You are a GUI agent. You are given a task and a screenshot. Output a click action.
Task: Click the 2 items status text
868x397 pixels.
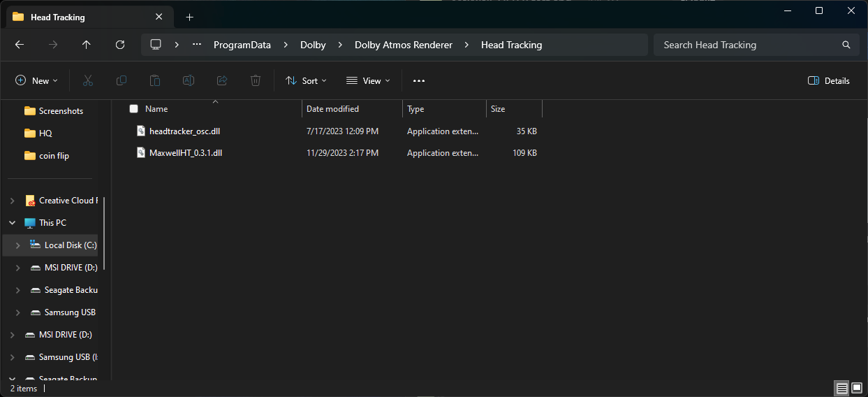[24, 388]
